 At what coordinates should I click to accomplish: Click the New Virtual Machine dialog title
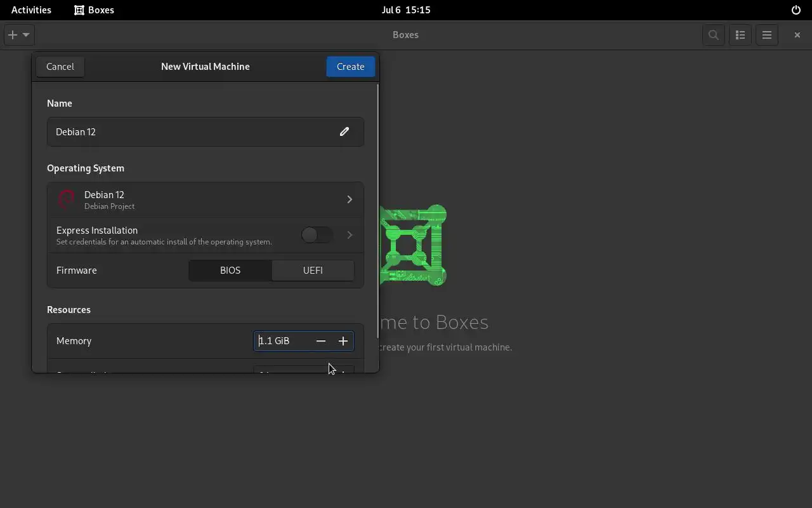[x=206, y=67]
